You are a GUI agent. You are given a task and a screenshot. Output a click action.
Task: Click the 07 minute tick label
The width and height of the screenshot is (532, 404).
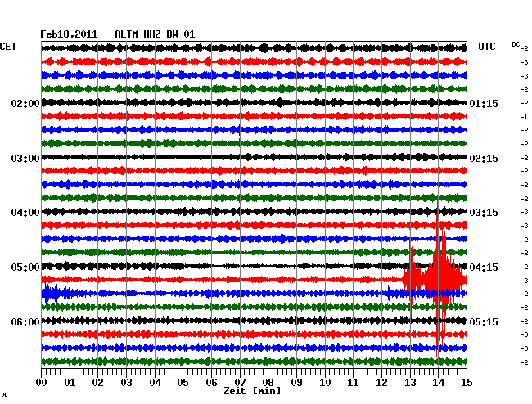(x=240, y=382)
